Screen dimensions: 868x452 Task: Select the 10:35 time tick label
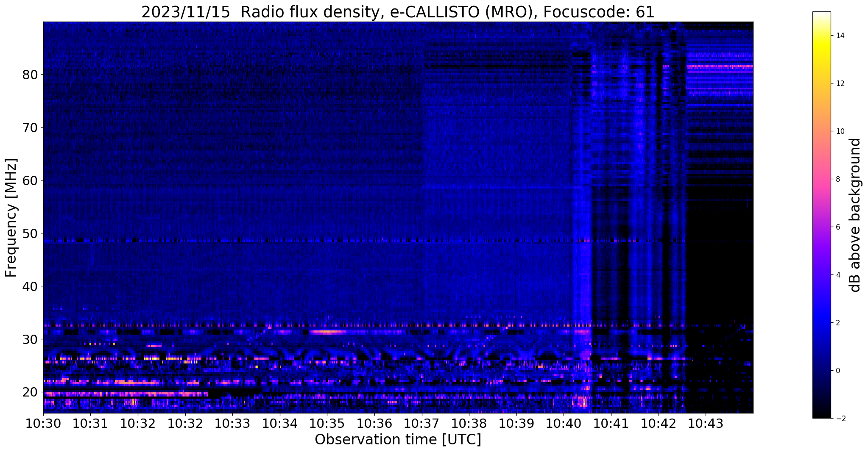327,424
